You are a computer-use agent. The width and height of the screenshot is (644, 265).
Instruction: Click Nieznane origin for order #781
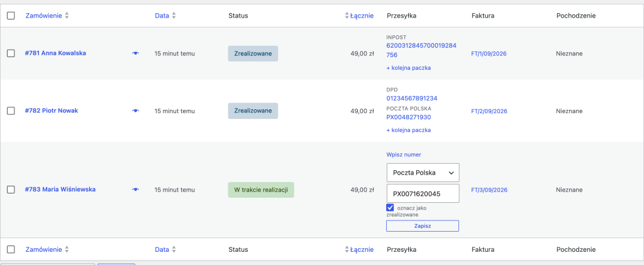pyautogui.click(x=569, y=54)
